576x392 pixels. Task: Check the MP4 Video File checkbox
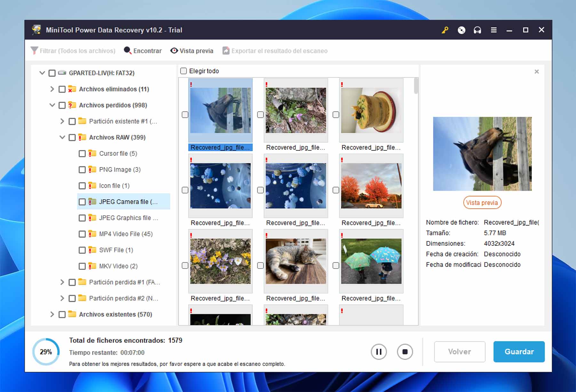82,234
